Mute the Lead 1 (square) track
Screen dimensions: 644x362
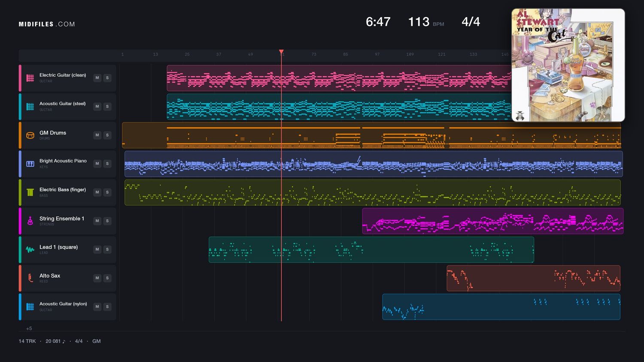point(97,250)
